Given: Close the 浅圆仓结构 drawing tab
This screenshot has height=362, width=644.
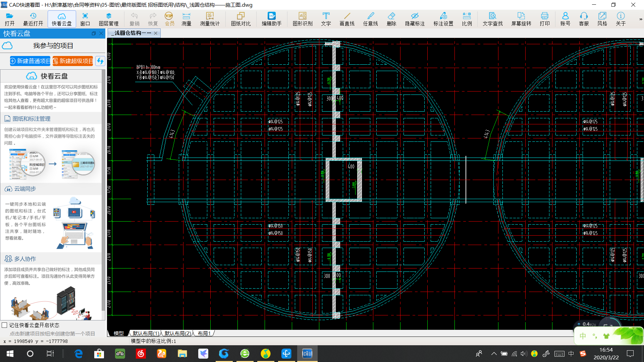Looking at the screenshot, I should point(156,33).
